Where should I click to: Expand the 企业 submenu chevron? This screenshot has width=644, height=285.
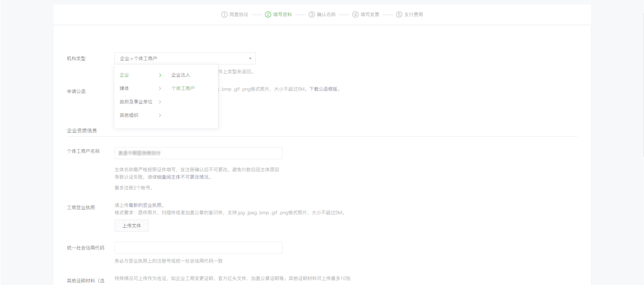click(x=160, y=75)
